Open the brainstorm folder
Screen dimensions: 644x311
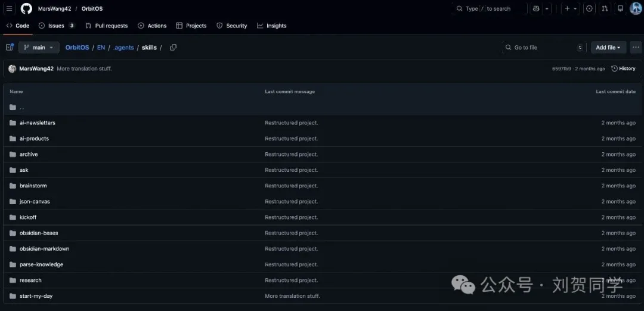(33, 186)
